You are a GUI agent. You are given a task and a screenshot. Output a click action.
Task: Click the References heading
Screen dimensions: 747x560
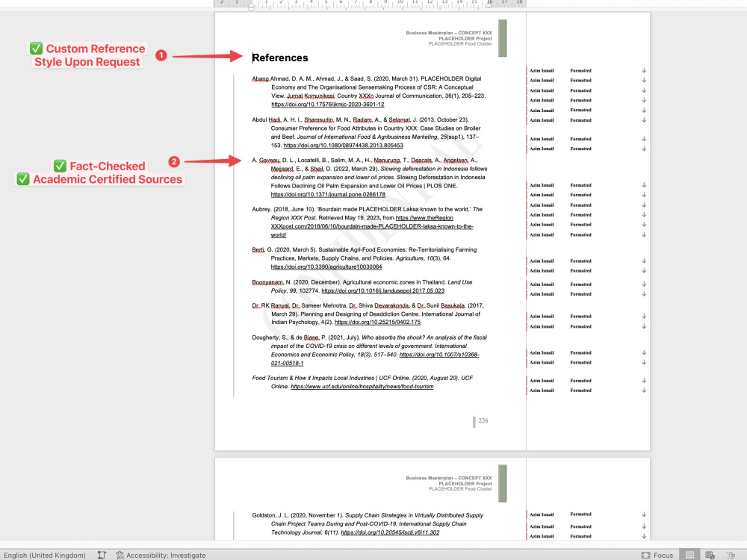pyautogui.click(x=280, y=57)
